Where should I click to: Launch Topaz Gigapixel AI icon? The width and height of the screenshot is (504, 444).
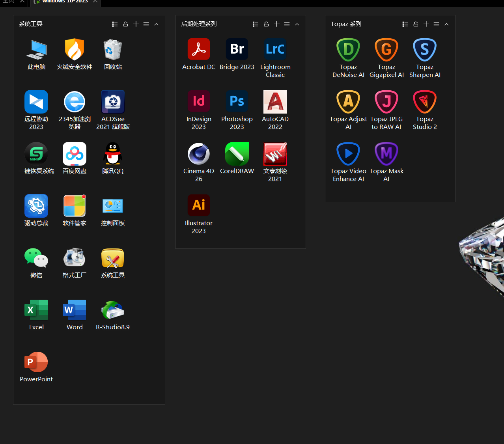coord(386,50)
